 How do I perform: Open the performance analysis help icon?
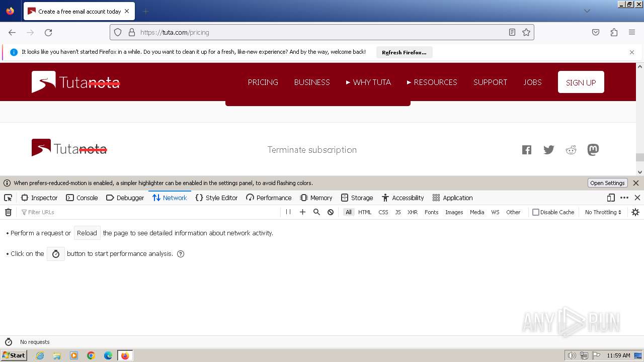(x=181, y=254)
